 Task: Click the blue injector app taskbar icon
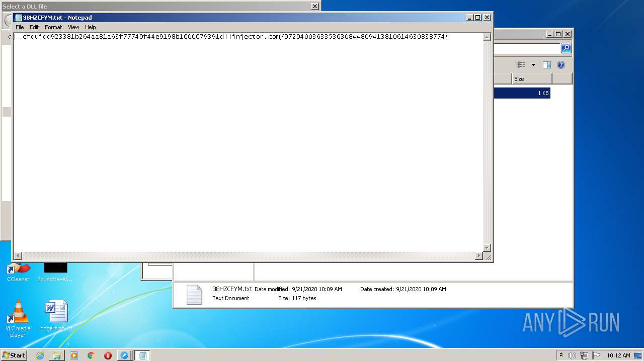point(124,355)
